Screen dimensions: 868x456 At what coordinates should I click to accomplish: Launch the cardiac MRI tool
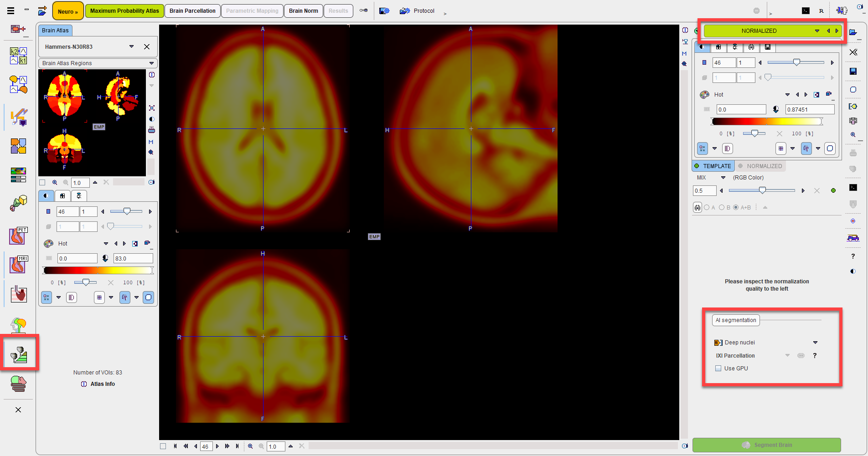(18, 264)
